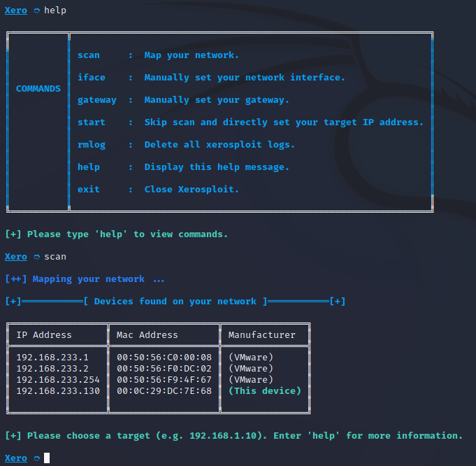Click the typed 'scan' command at prompt
Viewport: 476px width, 466px height.
(55, 257)
